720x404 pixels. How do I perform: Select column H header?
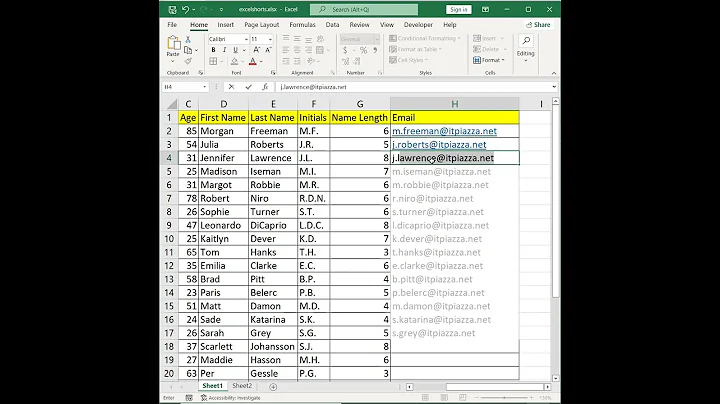click(x=455, y=104)
